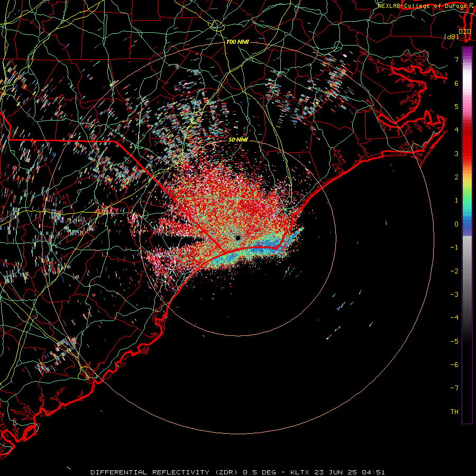This screenshot has height=476, width=476.
Task: Click the legend value 4
Action: click(x=456, y=130)
